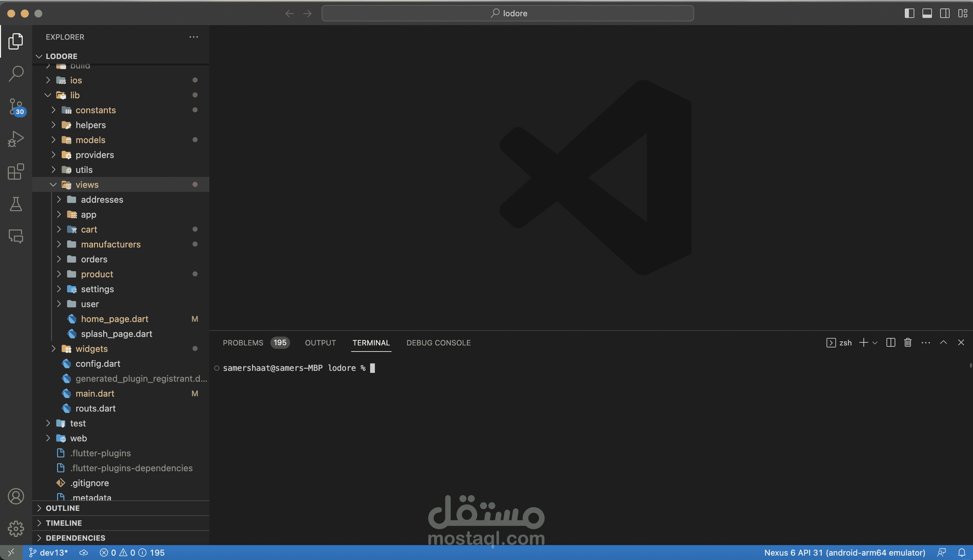
Task: Customize layout from the title bar icon
Action: 962,14
